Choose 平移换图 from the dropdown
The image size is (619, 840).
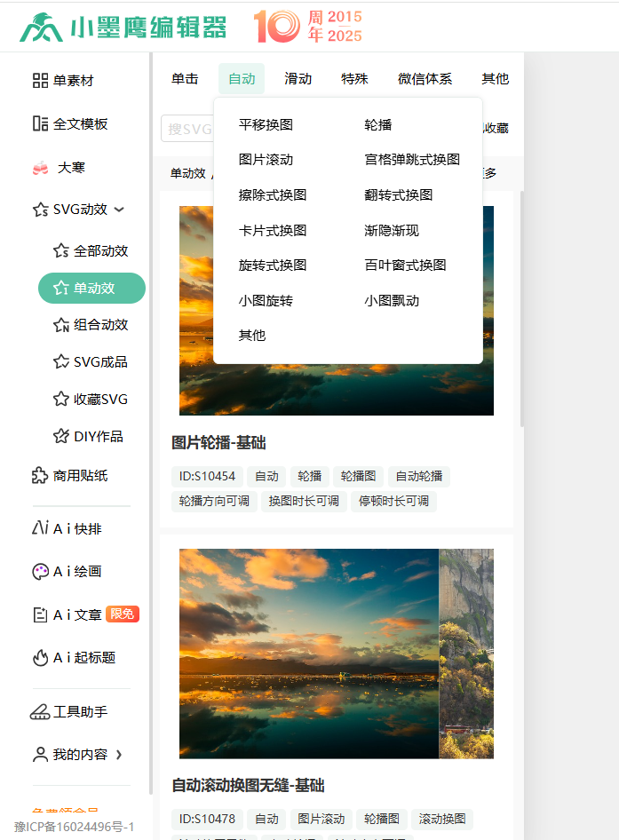(x=266, y=125)
